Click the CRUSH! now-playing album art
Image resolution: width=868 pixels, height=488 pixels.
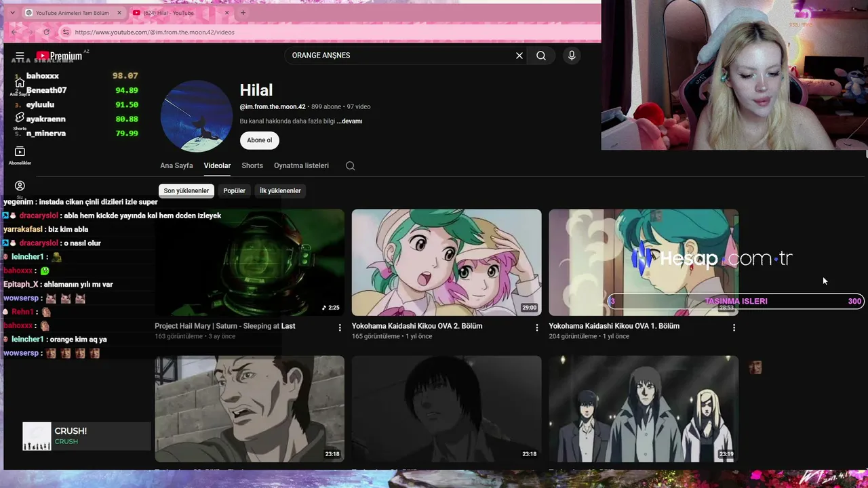(x=37, y=436)
